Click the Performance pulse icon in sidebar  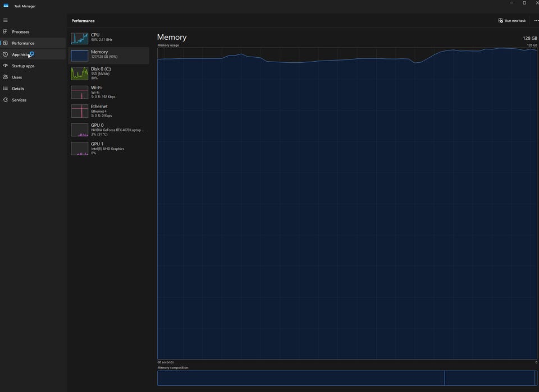(6, 43)
